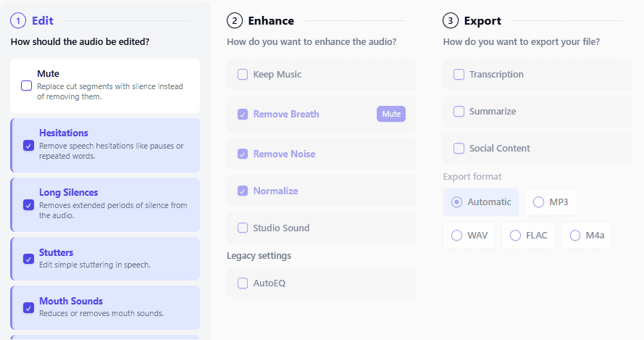The height and width of the screenshot is (340, 644).
Task: Check the AutoEQ legacy setting
Action: click(243, 283)
